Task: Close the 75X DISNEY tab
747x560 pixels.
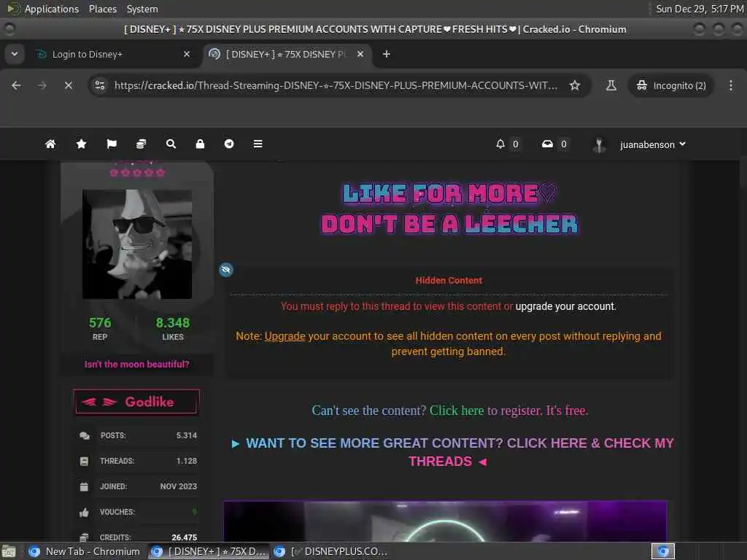Action: click(x=360, y=54)
